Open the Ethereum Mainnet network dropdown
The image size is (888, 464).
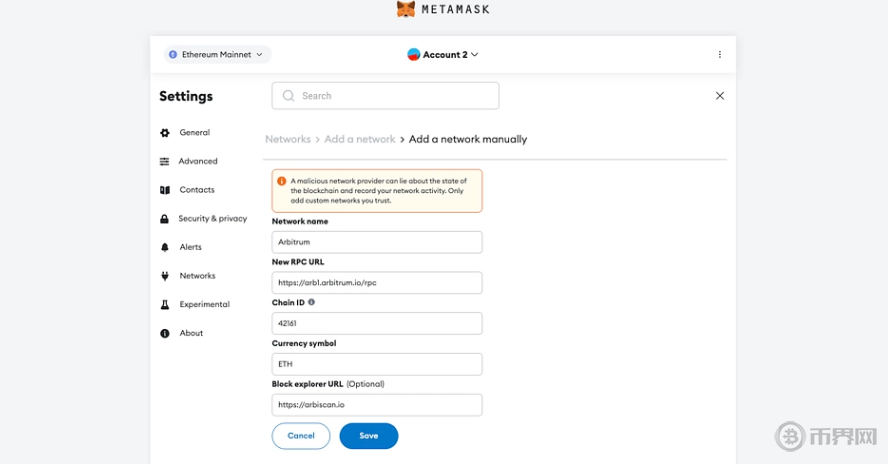point(216,55)
